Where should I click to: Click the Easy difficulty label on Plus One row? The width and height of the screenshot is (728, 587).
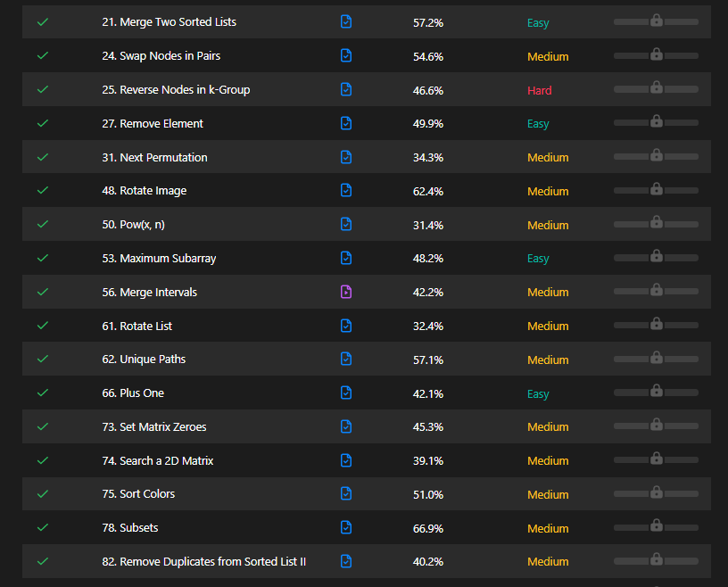point(538,393)
